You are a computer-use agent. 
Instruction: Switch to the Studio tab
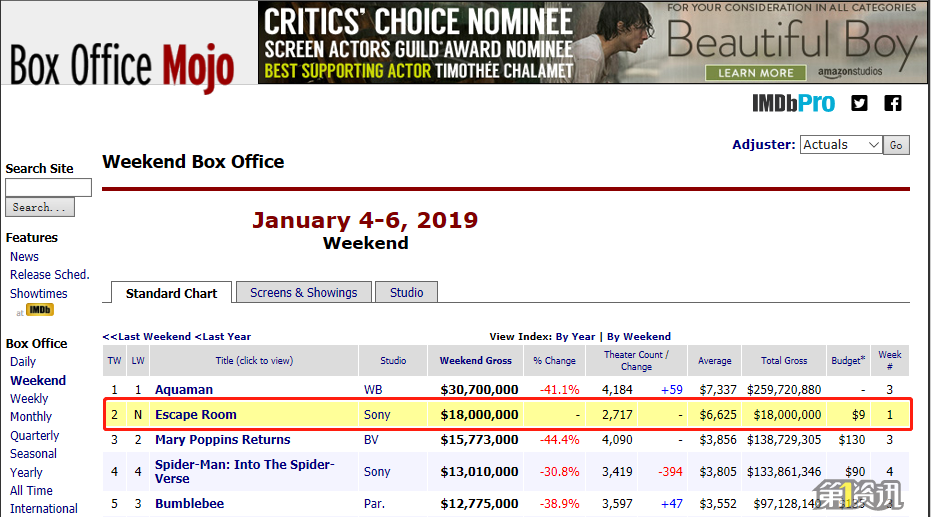click(407, 293)
